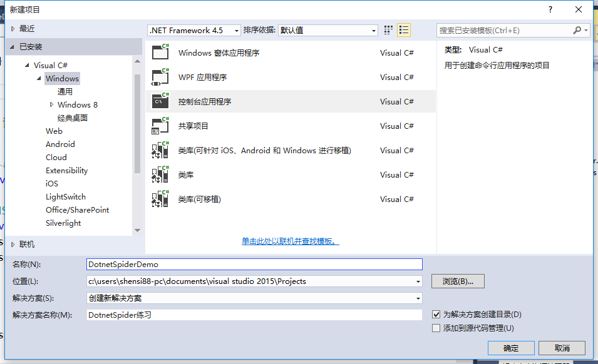This screenshot has height=364, width=598.
Task: Click the plain 类库 template icon
Action: [160, 174]
